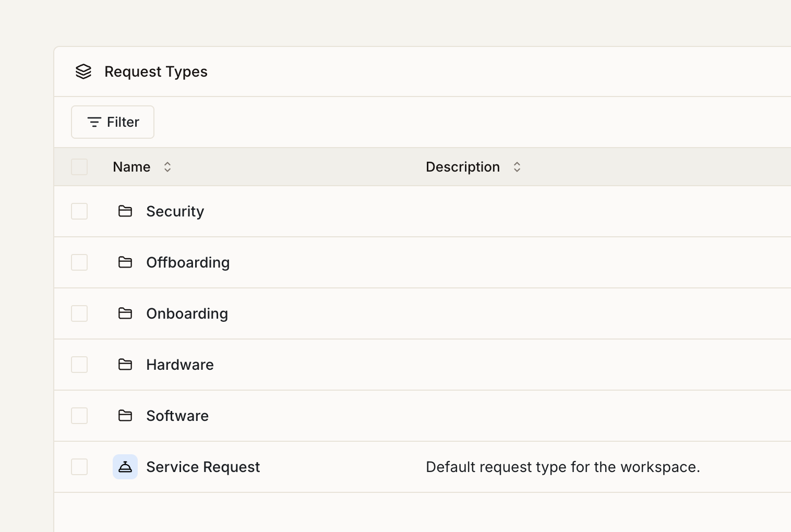Click the Software folder icon
The image size is (791, 532).
click(125, 416)
